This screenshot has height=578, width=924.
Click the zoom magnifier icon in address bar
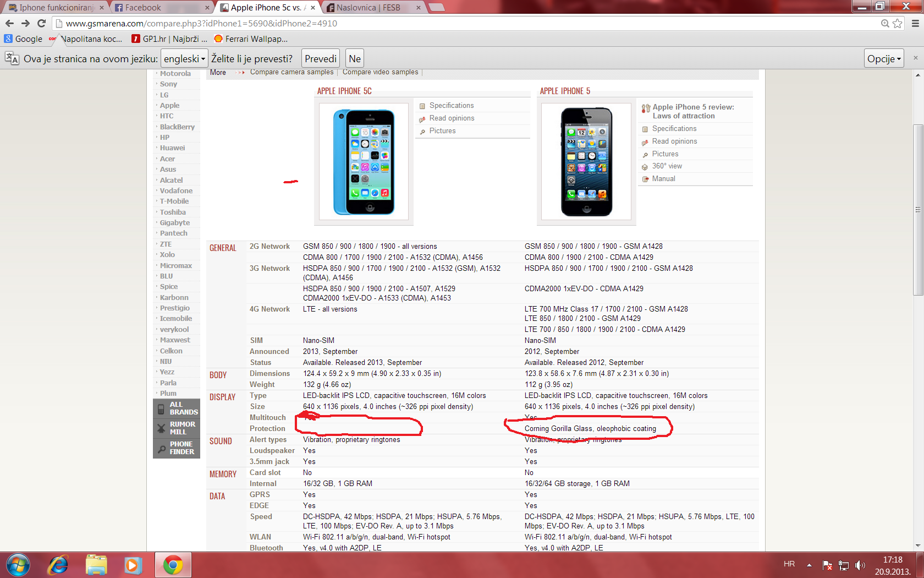pyautogui.click(x=885, y=23)
